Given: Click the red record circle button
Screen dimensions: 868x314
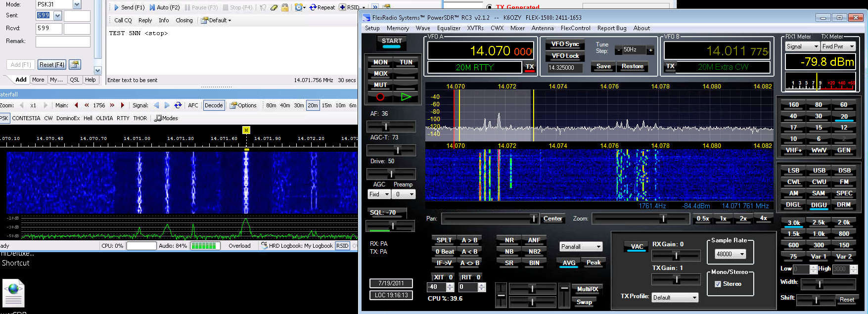Looking at the screenshot, I should pos(380,97).
